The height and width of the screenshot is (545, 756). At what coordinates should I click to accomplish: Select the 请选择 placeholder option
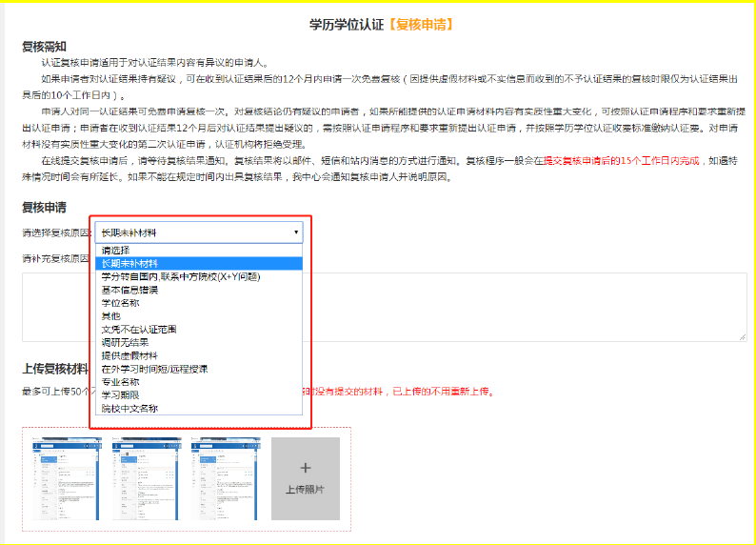(x=116, y=251)
